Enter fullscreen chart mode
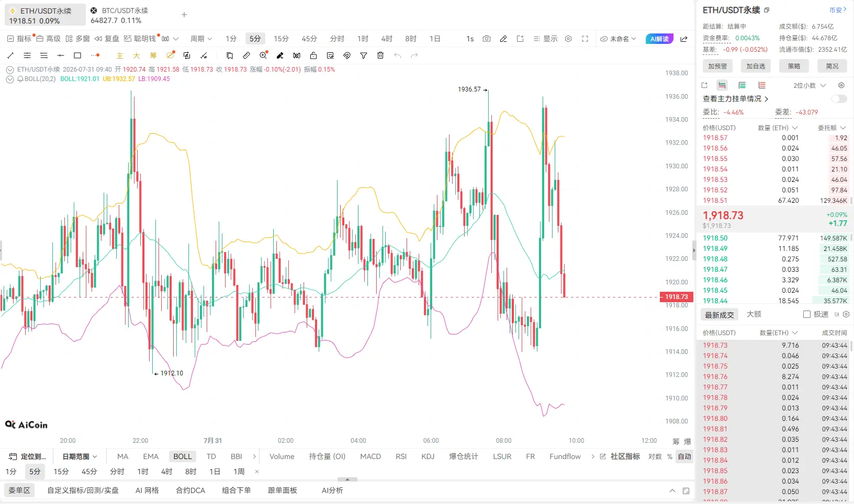854x504 pixels. (585, 39)
